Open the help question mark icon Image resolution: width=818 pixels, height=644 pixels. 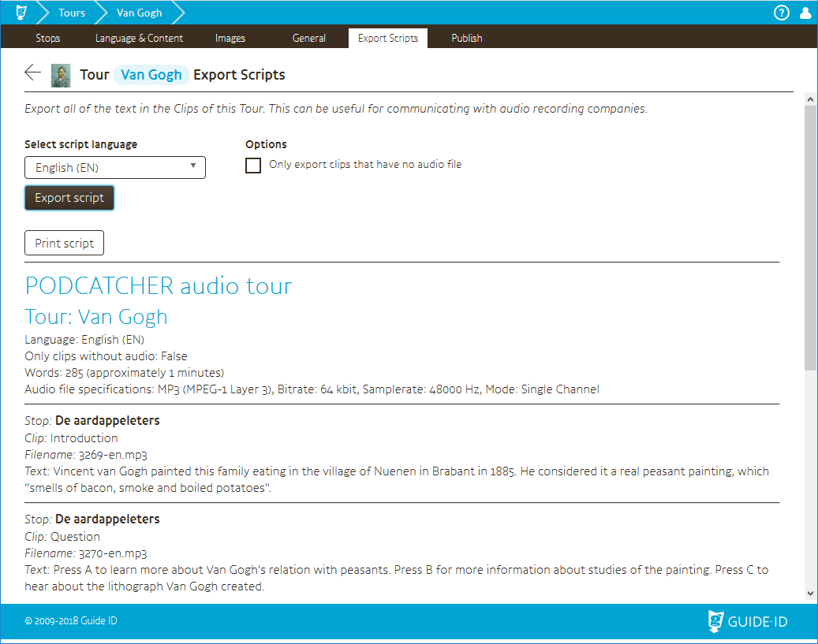pyautogui.click(x=781, y=13)
